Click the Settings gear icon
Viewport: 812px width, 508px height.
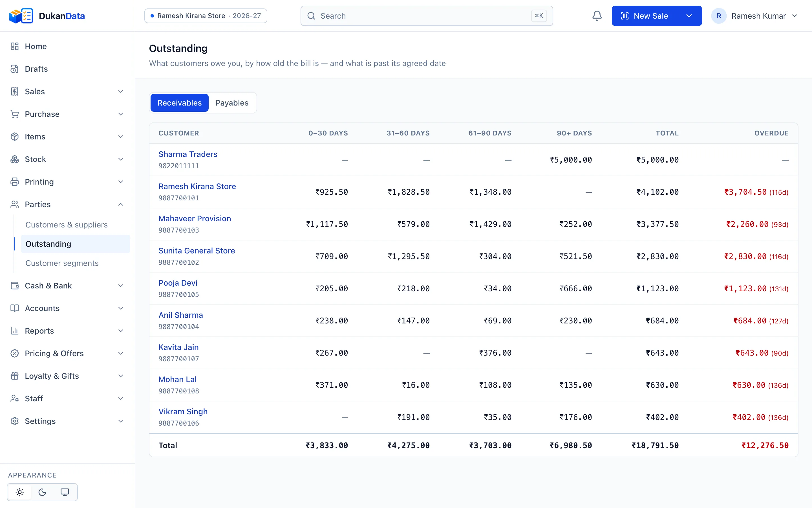tap(14, 421)
